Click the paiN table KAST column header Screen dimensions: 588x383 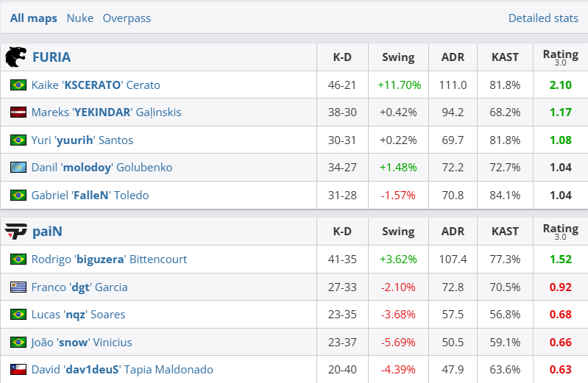pos(505,232)
